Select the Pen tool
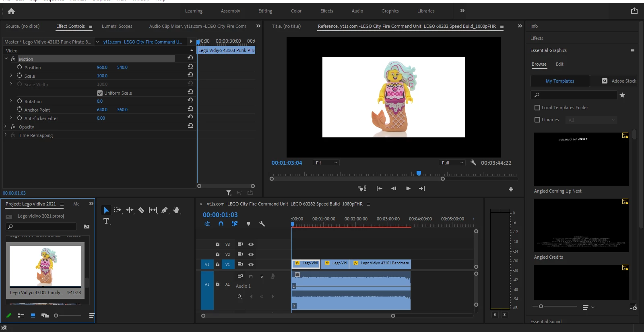 tap(165, 210)
